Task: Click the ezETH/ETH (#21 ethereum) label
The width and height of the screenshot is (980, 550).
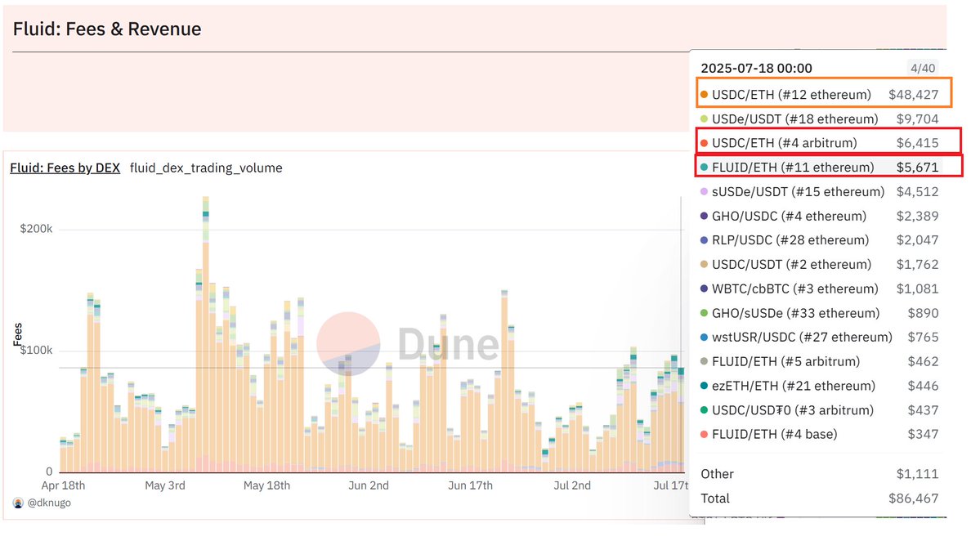Action: coord(794,386)
